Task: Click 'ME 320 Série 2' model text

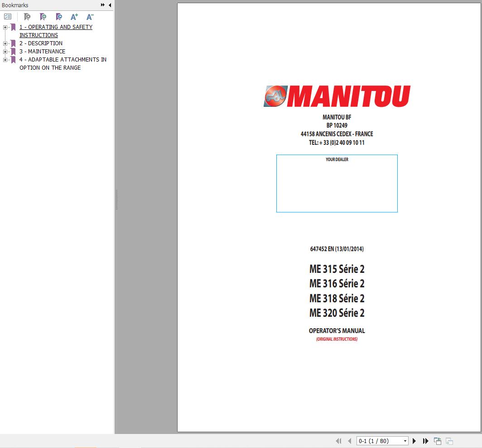Action: point(337,313)
